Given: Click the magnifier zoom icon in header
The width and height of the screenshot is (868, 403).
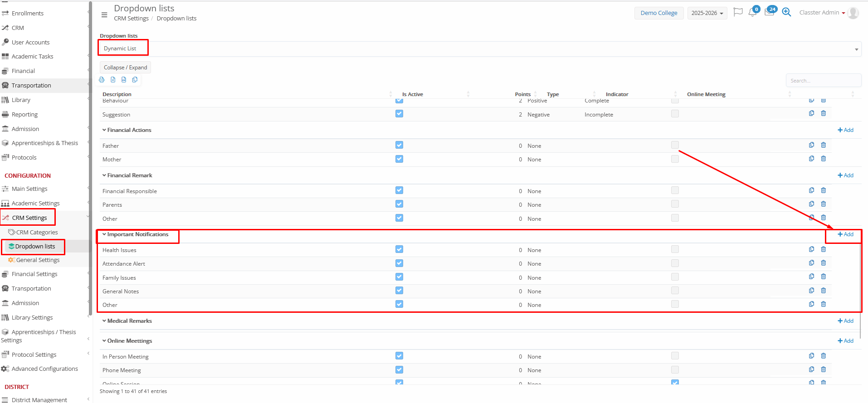Looking at the screenshot, I should pos(786,13).
